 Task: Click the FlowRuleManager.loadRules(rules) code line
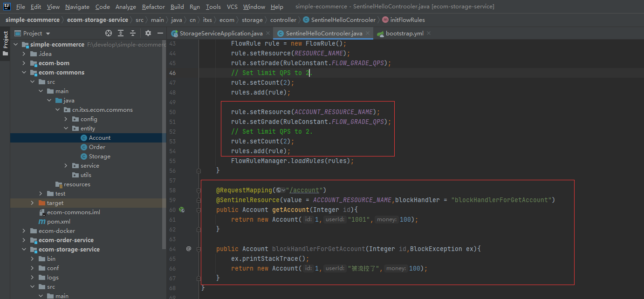pos(292,161)
